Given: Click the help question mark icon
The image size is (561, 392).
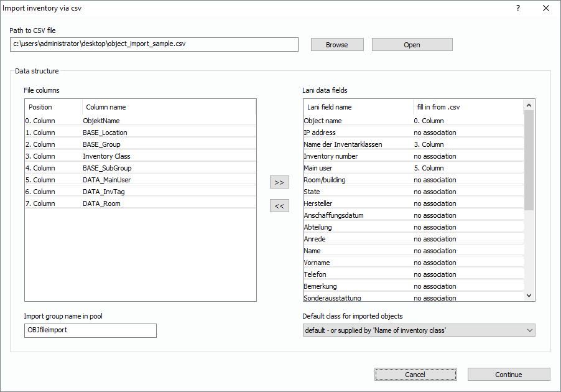Looking at the screenshot, I should click(x=517, y=8).
